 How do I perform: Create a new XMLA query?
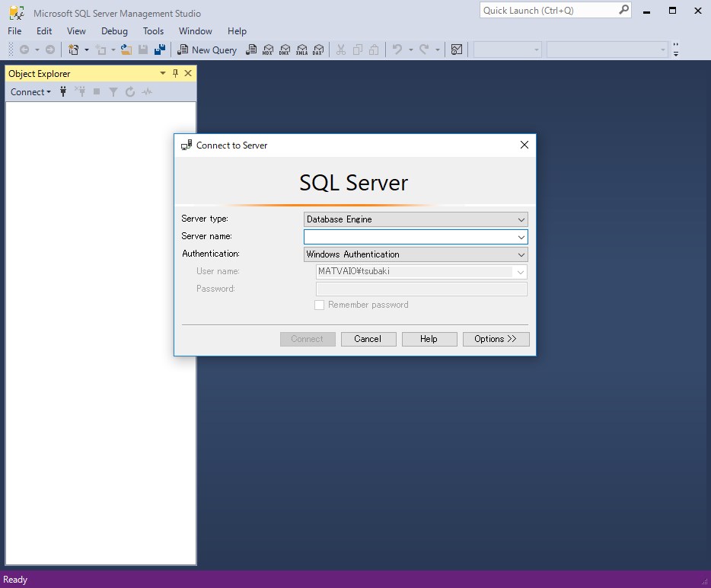pos(301,50)
